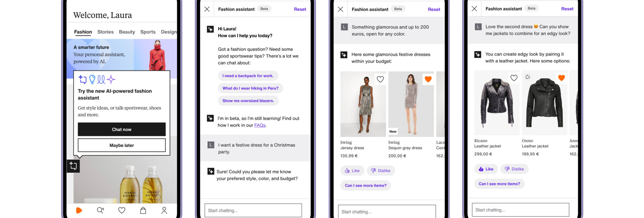
Task: Open the search icon in bottom navigation
Action: click(x=100, y=210)
